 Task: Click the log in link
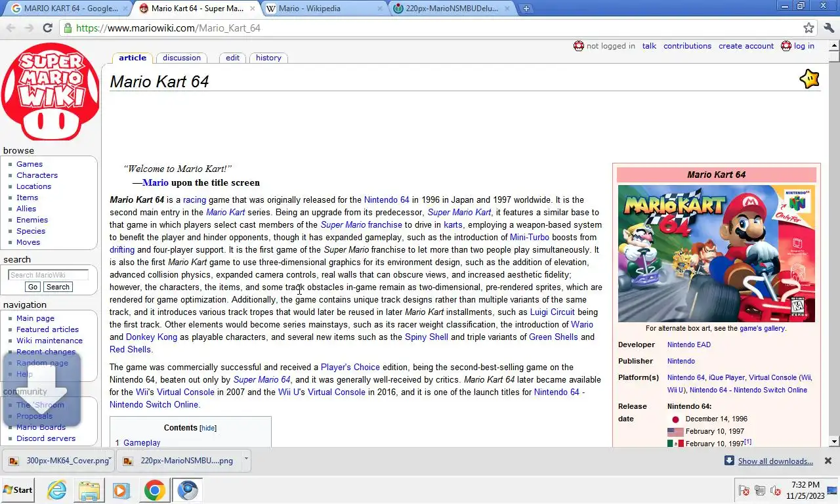tap(804, 46)
